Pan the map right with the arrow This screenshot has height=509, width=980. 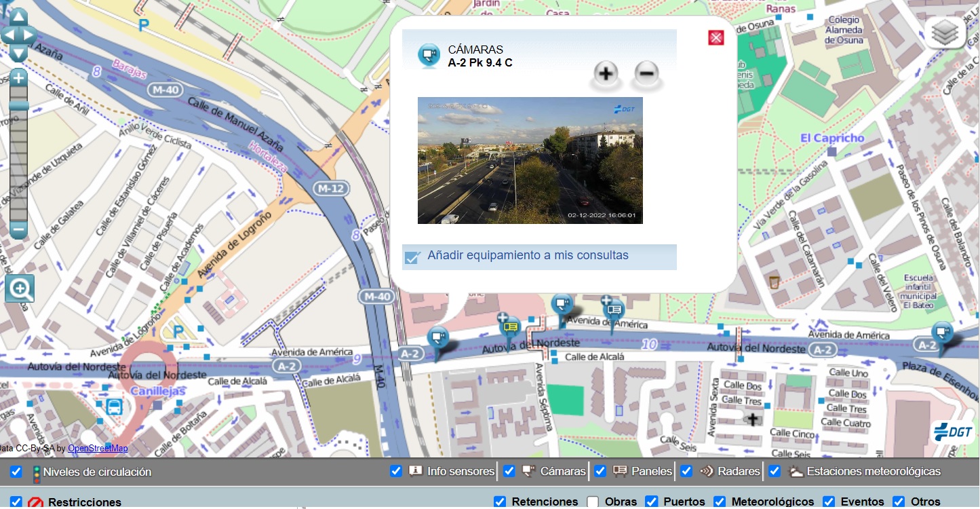click(x=29, y=35)
